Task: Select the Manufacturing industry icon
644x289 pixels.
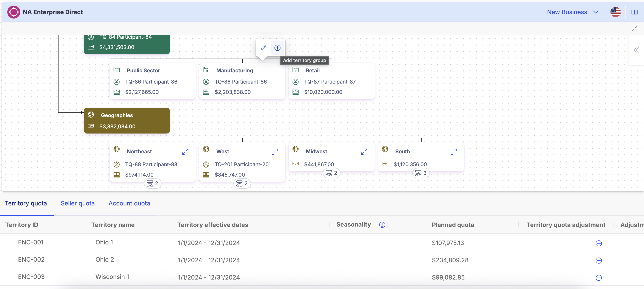Action: tap(206, 70)
